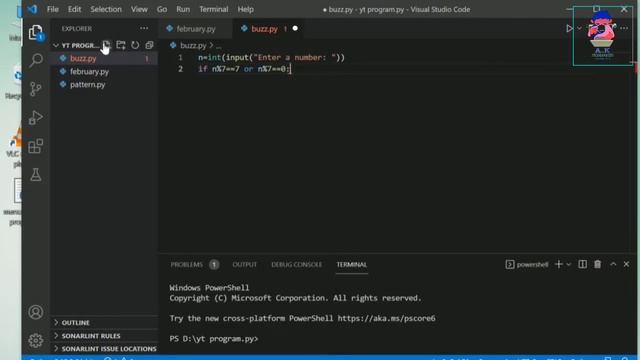This screenshot has height=360, width=640.
Task: Switch to the february.py editor tab
Action: [x=196, y=29]
